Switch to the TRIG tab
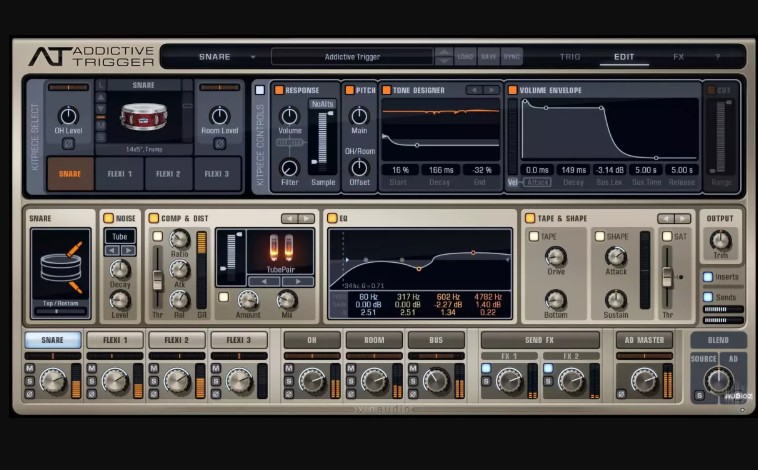The width and height of the screenshot is (758, 470). [x=570, y=57]
